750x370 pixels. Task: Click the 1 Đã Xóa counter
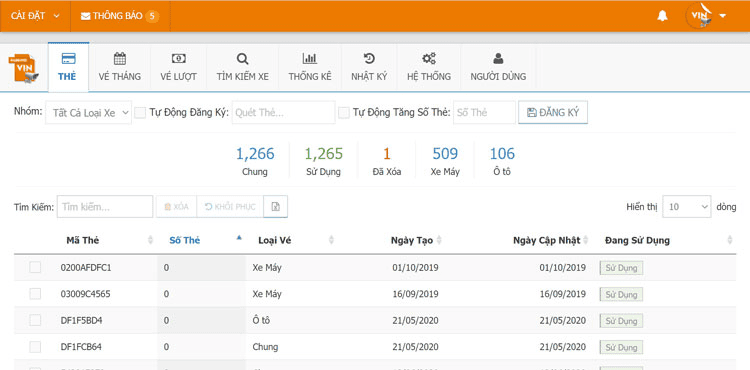pos(386,162)
